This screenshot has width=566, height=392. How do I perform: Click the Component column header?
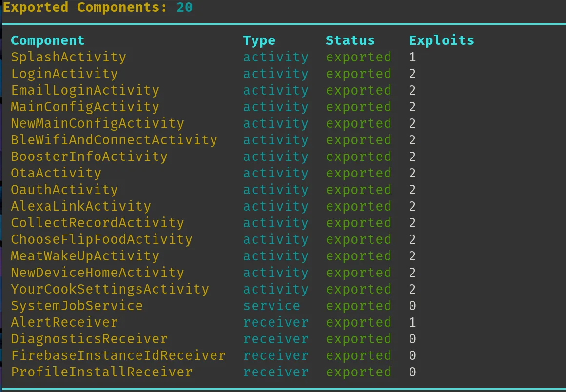tap(48, 40)
